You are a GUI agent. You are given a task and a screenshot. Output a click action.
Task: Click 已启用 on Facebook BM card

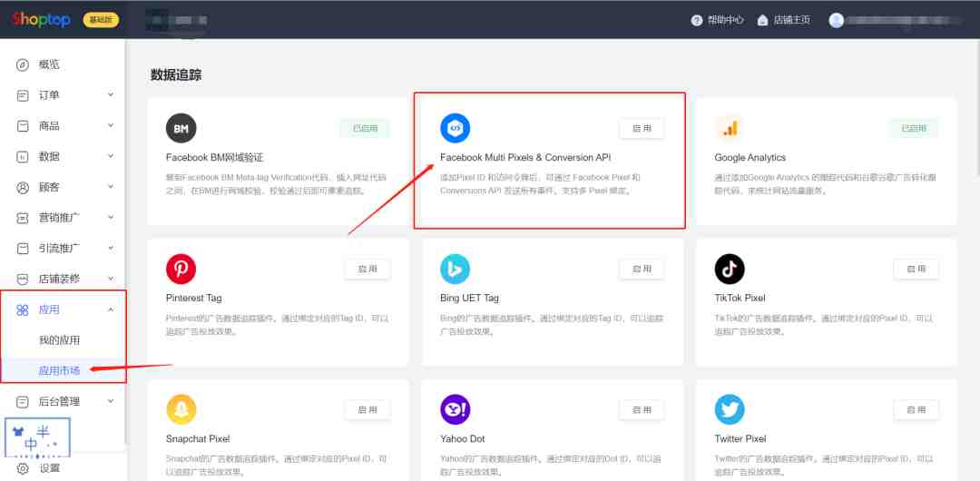[x=365, y=128]
